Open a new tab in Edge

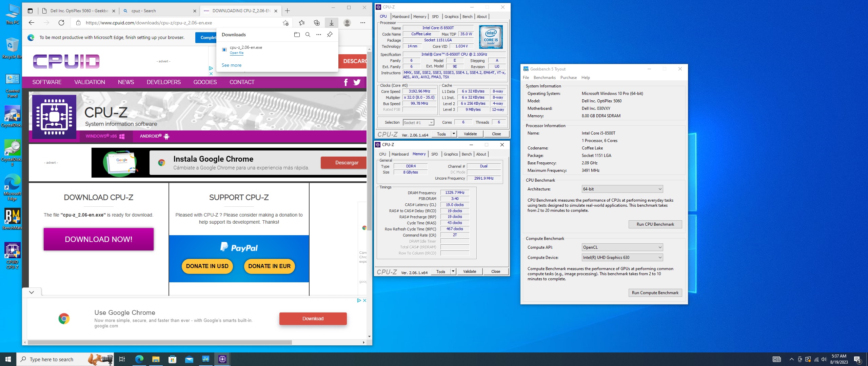[288, 11]
